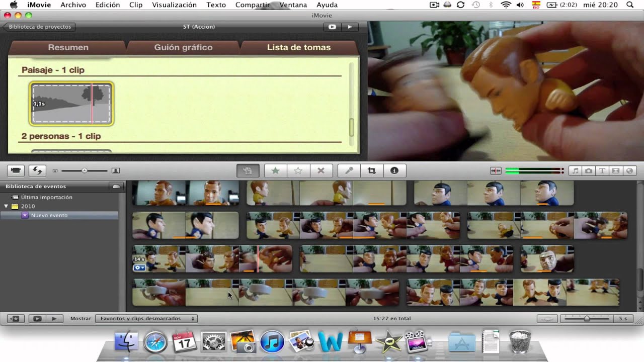This screenshot has height=362, width=644.
Task: Open Keynote from the Dock
Action: click(360, 342)
